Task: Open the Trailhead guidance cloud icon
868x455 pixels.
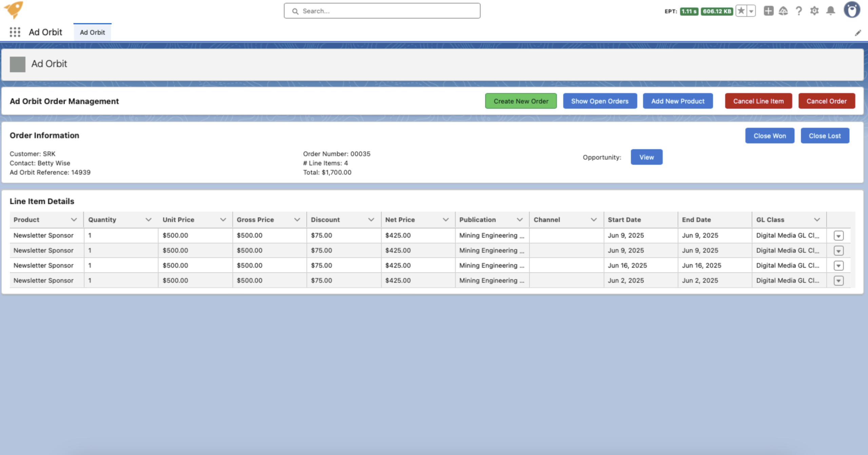Action: (783, 11)
